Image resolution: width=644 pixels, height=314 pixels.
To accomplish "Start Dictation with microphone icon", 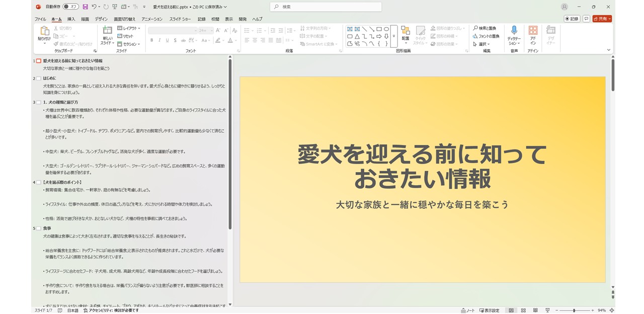I will tap(514, 31).
